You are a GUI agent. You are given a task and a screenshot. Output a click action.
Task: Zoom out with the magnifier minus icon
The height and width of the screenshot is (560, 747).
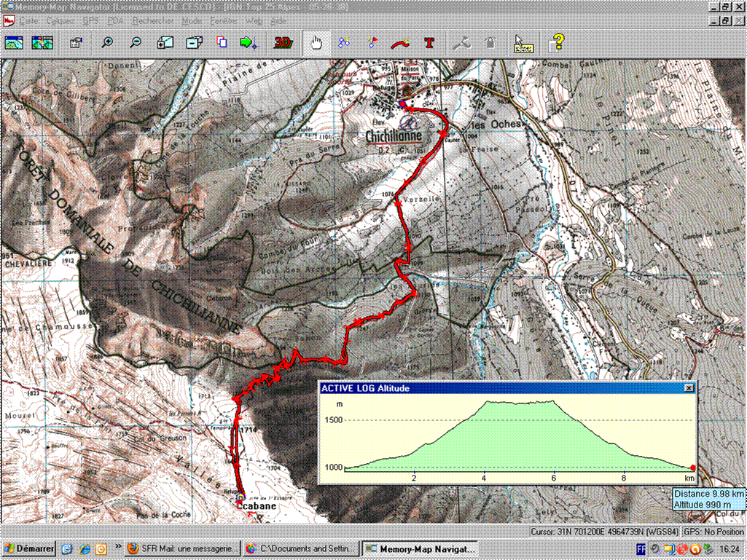136,43
